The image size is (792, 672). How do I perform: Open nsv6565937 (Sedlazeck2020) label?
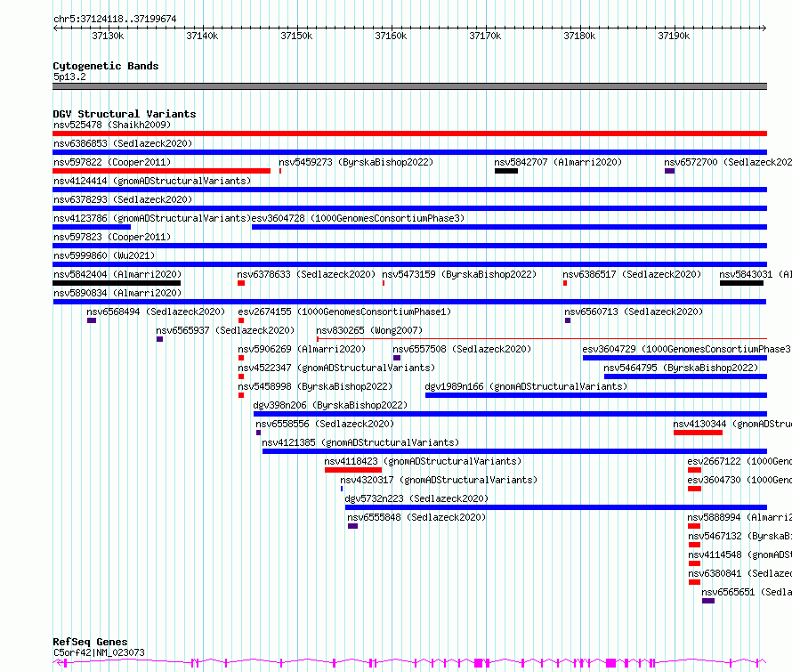(225, 330)
